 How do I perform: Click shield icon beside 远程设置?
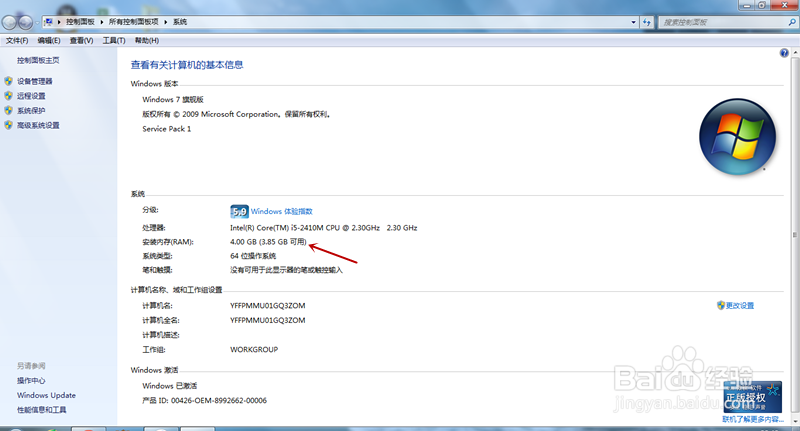click(8, 96)
